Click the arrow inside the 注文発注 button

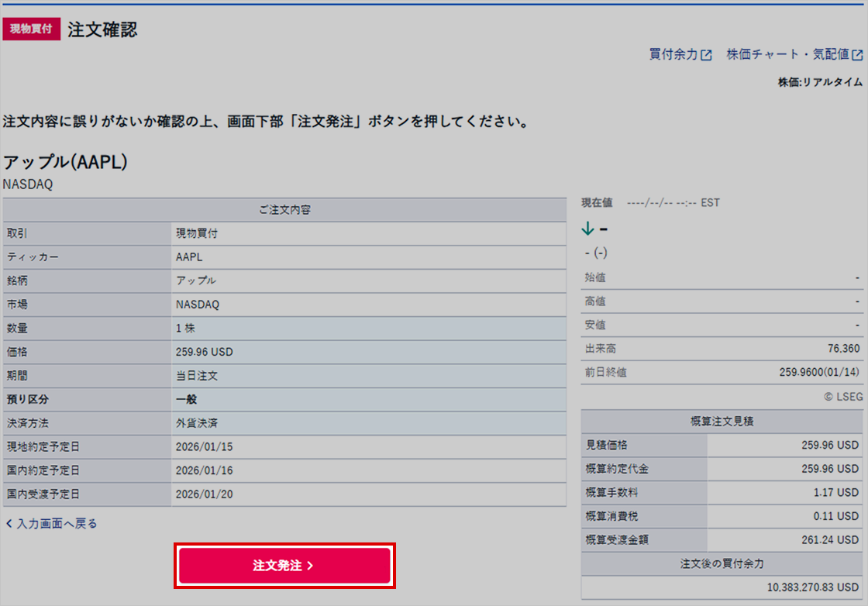click(311, 566)
